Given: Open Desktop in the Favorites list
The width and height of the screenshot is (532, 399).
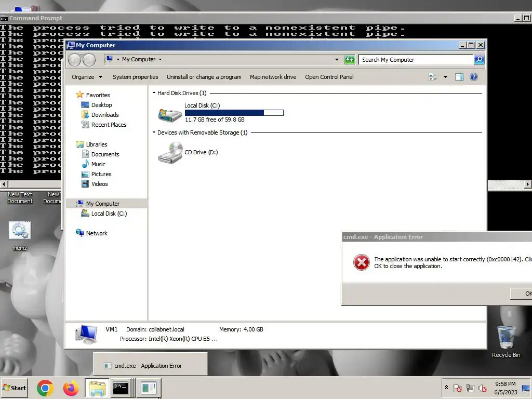Looking at the screenshot, I should (101, 105).
